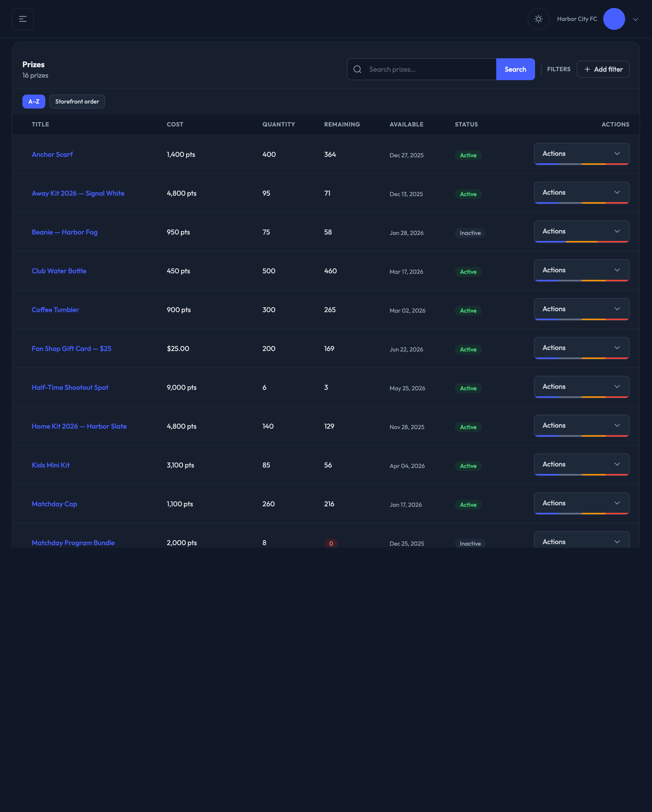Click the QUANTITY column header
Image resolution: width=652 pixels, height=812 pixels.
pos(278,124)
